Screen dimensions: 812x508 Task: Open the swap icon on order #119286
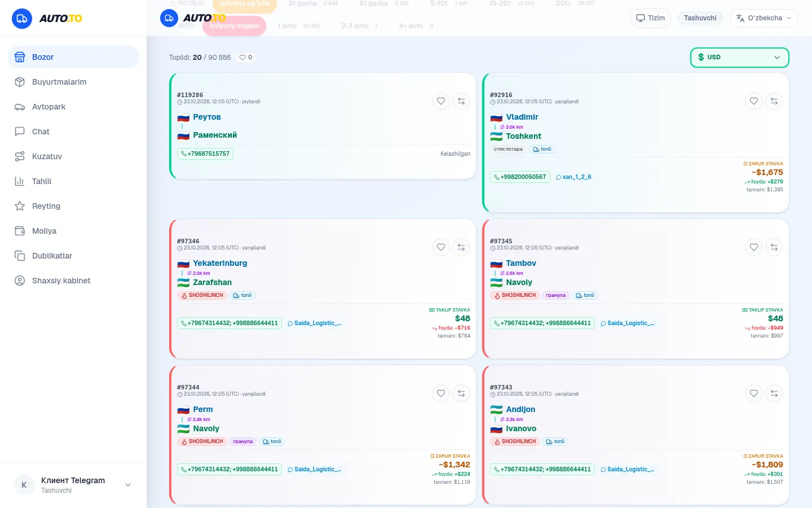[x=461, y=101]
